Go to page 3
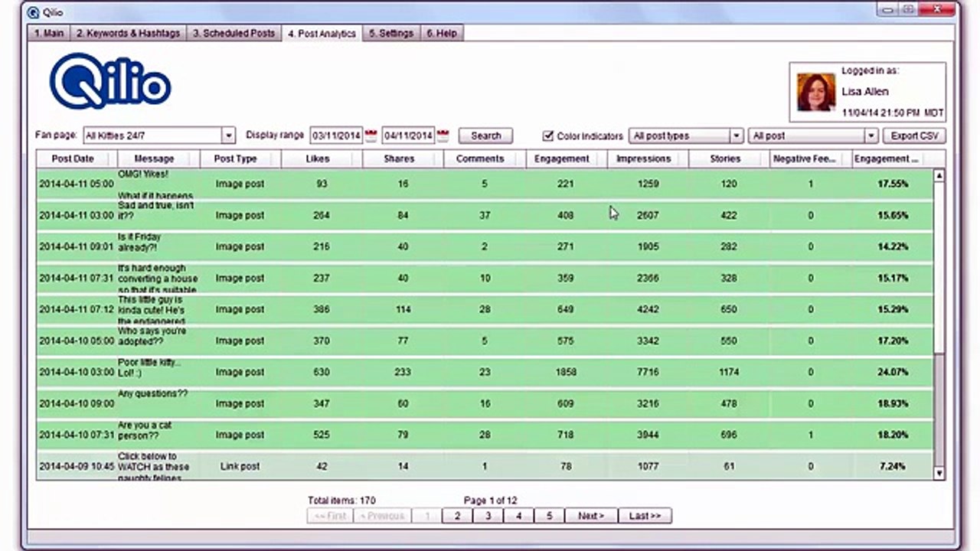The height and width of the screenshot is (551, 980). pos(488,516)
